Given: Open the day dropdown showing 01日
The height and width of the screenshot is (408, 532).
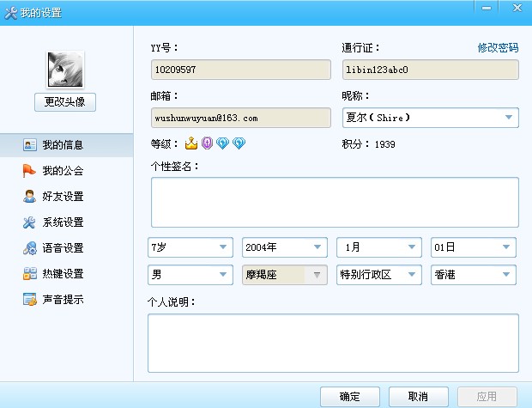Looking at the screenshot, I should click(x=474, y=247).
